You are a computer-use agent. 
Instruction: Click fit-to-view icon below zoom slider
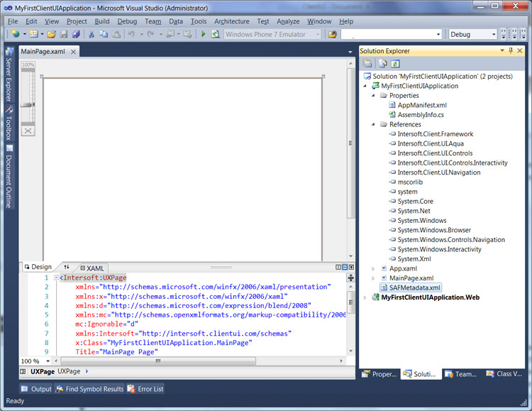(x=28, y=131)
